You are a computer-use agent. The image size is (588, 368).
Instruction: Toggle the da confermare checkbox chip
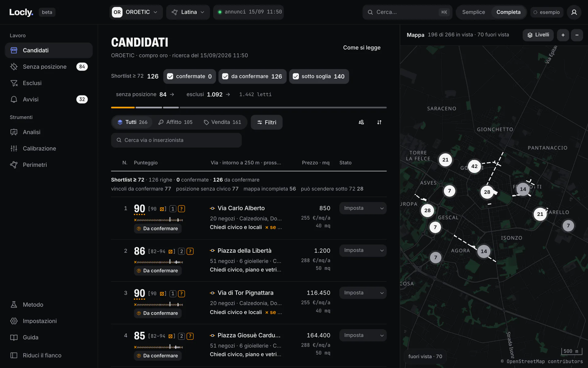[252, 76]
